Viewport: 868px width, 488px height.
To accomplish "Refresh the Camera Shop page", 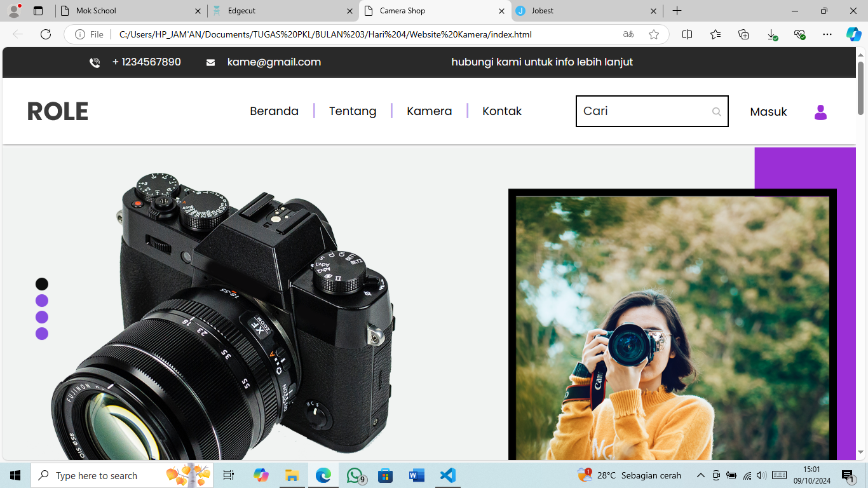I will (46, 34).
